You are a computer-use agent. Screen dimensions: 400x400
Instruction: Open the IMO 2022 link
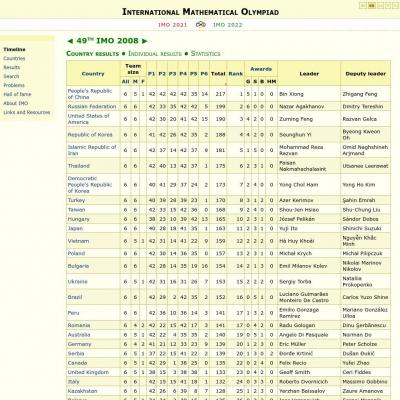tap(228, 25)
